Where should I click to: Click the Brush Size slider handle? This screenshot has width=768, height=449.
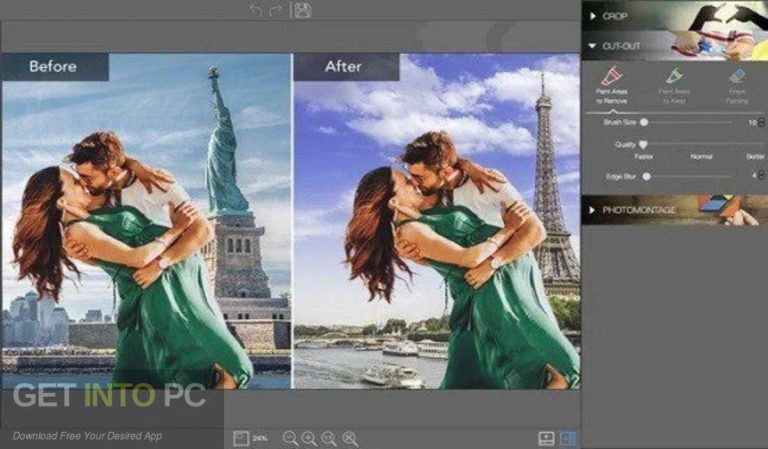tap(644, 122)
